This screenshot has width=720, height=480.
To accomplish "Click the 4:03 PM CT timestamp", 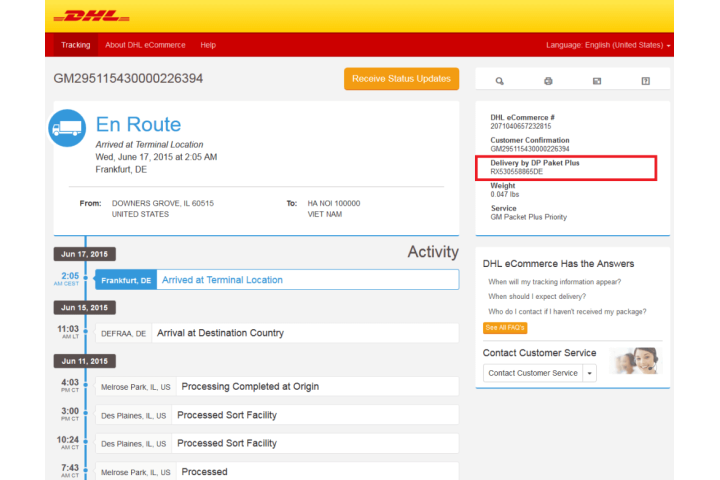I will click(x=70, y=385).
